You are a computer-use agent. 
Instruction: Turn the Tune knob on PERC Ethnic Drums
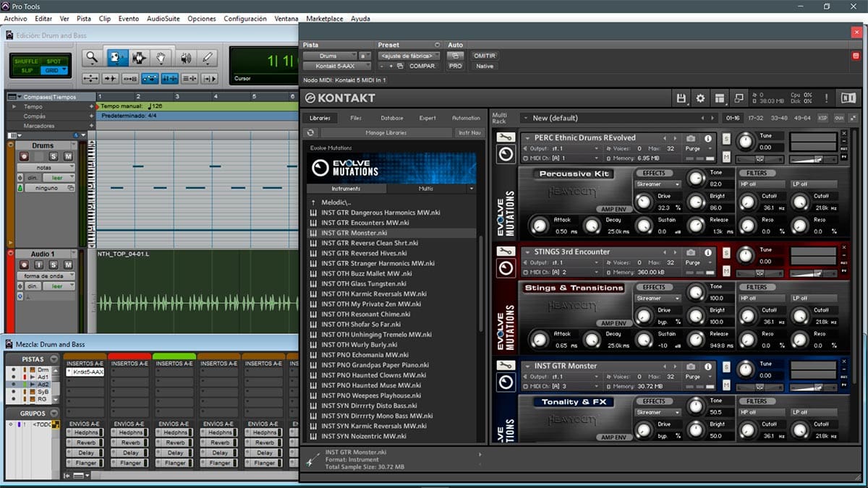tap(745, 142)
